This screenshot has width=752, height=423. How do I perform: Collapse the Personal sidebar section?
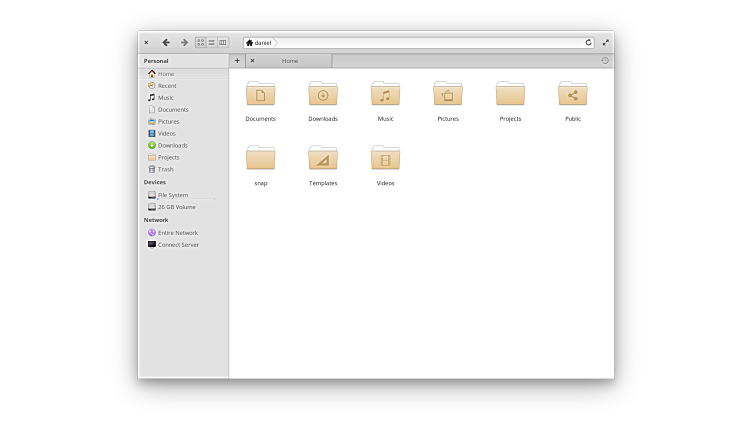point(156,61)
